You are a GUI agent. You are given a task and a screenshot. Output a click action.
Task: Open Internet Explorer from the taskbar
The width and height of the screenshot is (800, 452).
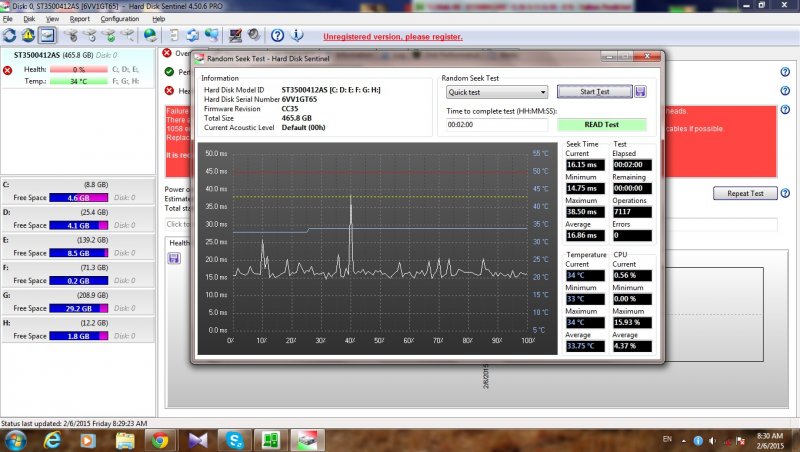click(52, 440)
